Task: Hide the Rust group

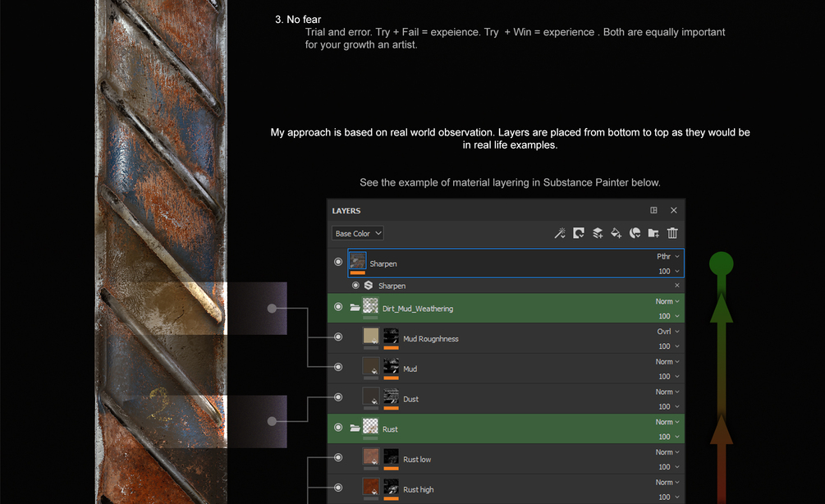Action: tap(338, 427)
